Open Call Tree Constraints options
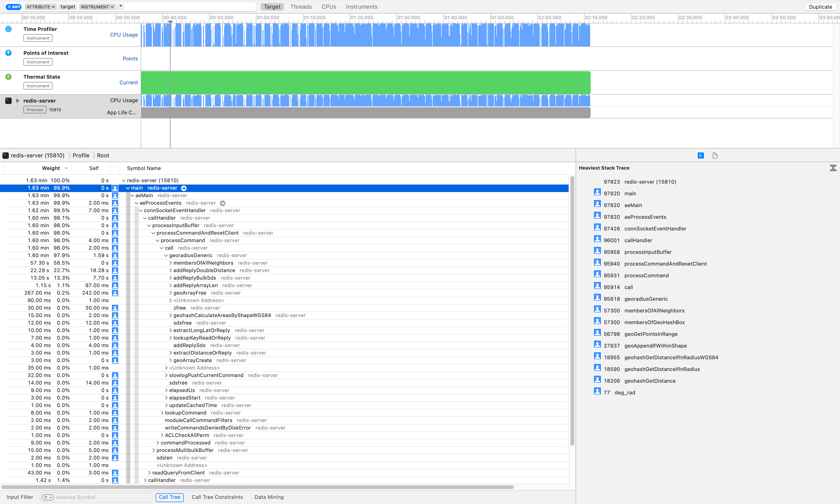Screen dimensions: 840x504 217,497
